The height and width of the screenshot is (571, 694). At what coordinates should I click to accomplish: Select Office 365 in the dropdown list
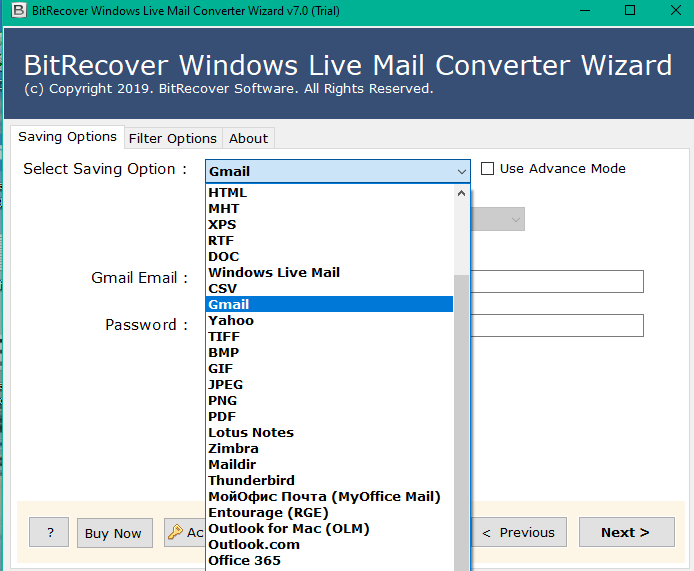coord(244,561)
